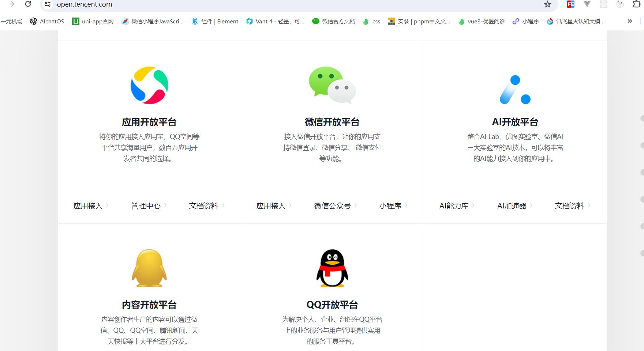Open the vue3-优医问诊 bookmark
This screenshot has height=351, width=644.
(482, 21)
